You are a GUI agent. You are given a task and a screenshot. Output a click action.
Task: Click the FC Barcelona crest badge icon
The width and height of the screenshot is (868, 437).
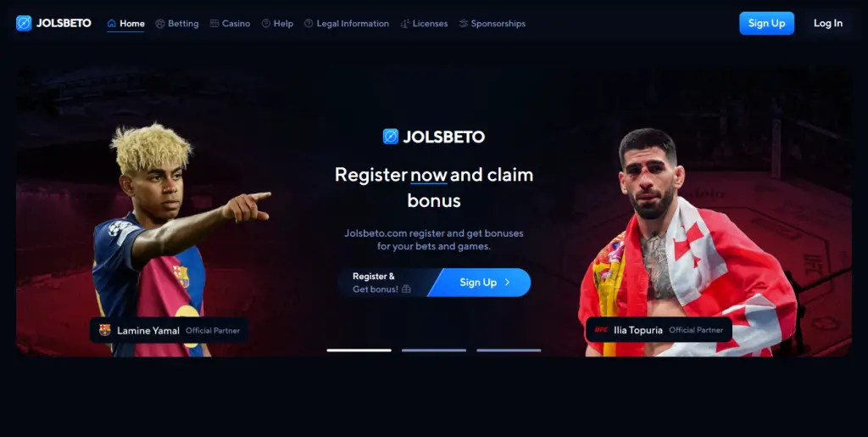click(x=104, y=330)
